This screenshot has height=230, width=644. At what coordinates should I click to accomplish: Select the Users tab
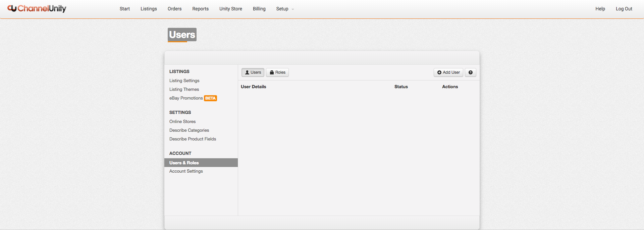click(x=253, y=72)
